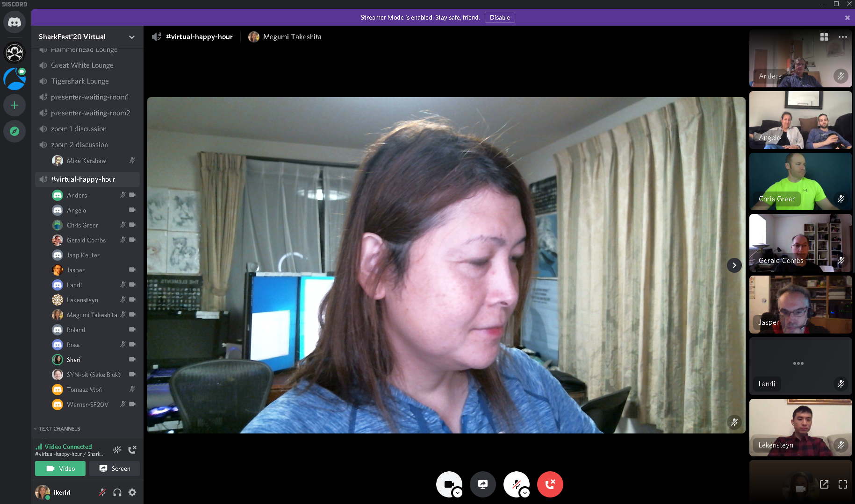Screen dimensions: 855x504
Task: Show next participant with arrow button
Action: 734,265
